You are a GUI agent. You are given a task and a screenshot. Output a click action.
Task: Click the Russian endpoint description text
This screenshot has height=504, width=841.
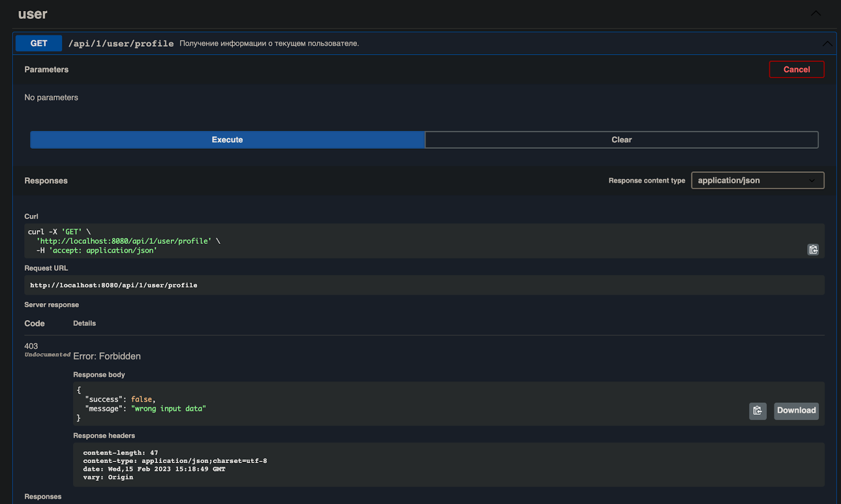click(x=269, y=44)
